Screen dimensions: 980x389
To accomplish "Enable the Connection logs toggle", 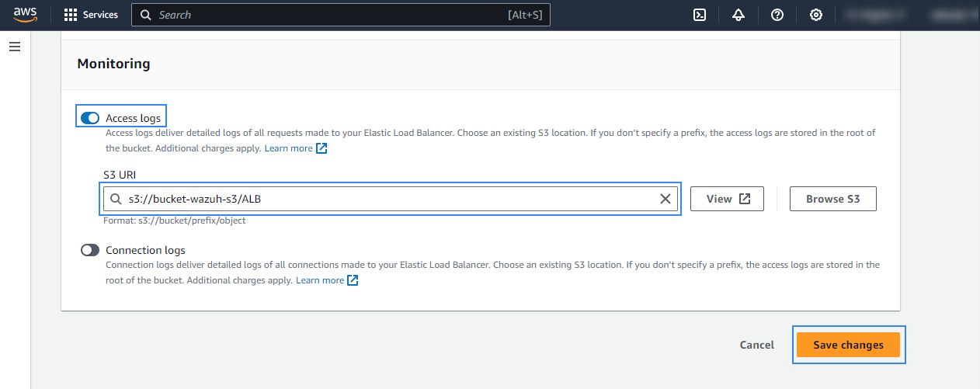I will [x=90, y=250].
